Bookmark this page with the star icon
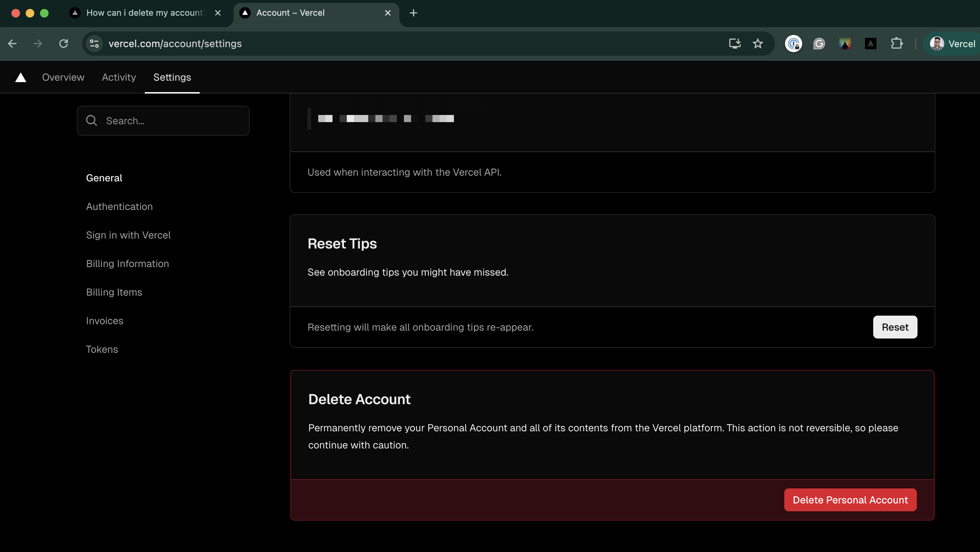Viewport: 980px width, 552px height. pyautogui.click(x=757, y=44)
